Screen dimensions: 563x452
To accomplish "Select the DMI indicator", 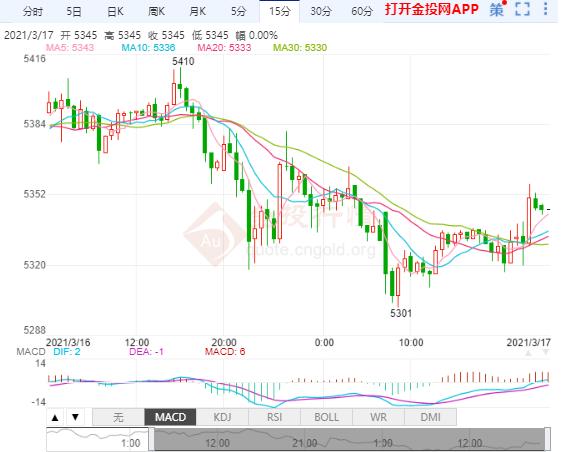I will pyautogui.click(x=431, y=417).
